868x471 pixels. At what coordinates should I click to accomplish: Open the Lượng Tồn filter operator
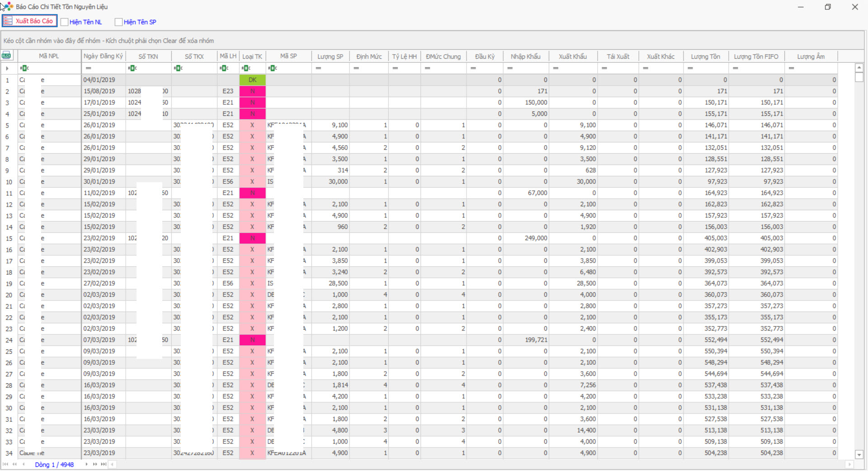point(690,68)
